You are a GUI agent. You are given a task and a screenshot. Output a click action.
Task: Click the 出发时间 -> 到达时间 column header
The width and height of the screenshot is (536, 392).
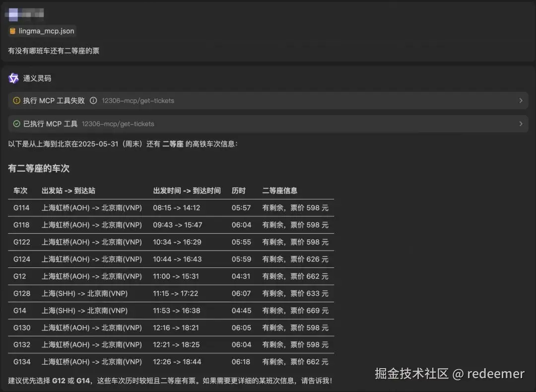[187, 191]
